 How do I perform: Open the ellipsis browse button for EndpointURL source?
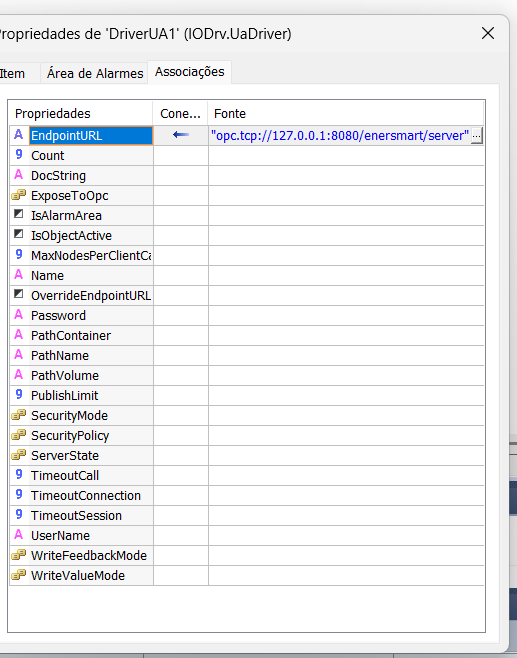477,136
